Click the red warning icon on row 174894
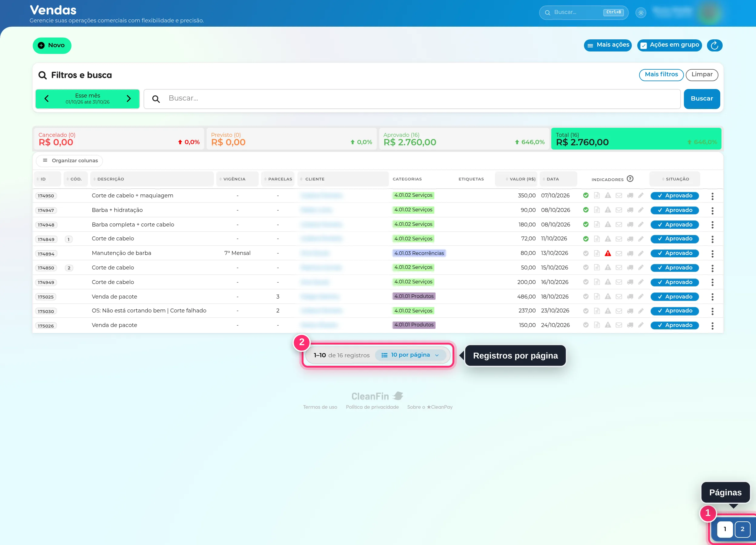This screenshot has height=545, width=756. 608,253
